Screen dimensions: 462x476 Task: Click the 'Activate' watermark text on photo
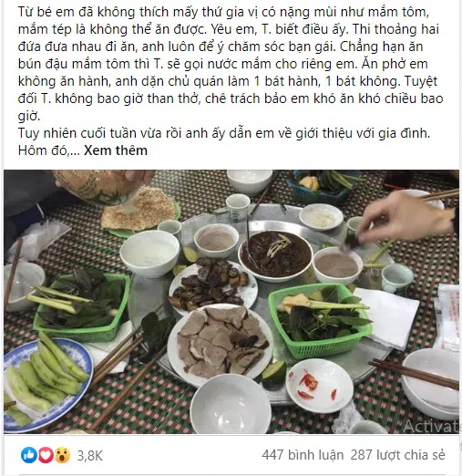pos(431,426)
